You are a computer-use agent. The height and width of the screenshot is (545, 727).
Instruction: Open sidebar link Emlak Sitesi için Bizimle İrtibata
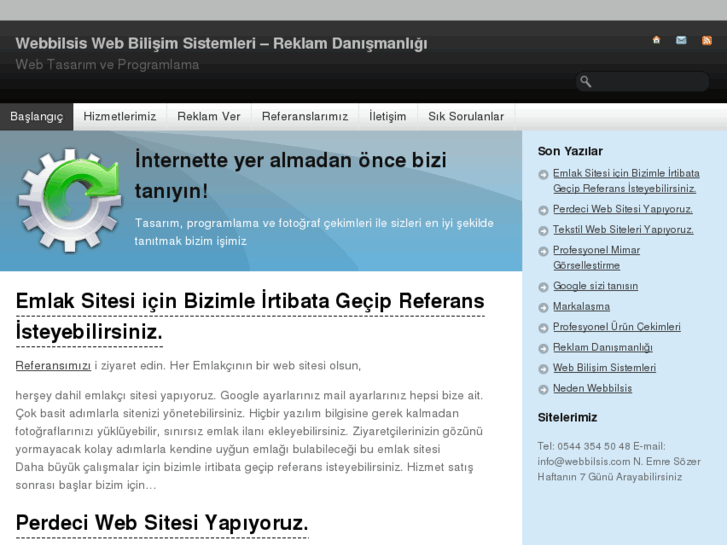(x=626, y=181)
